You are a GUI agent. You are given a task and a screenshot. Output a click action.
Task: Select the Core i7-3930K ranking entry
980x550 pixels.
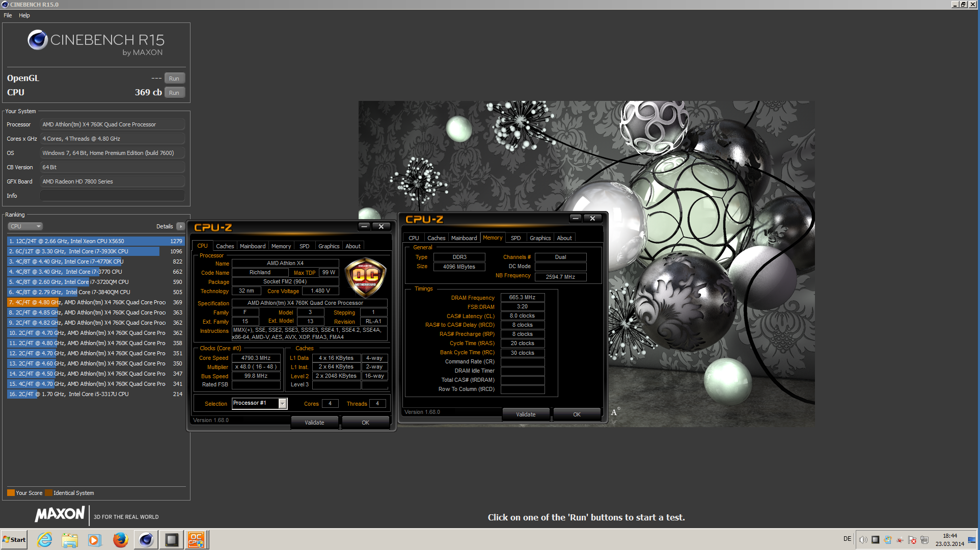96,251
